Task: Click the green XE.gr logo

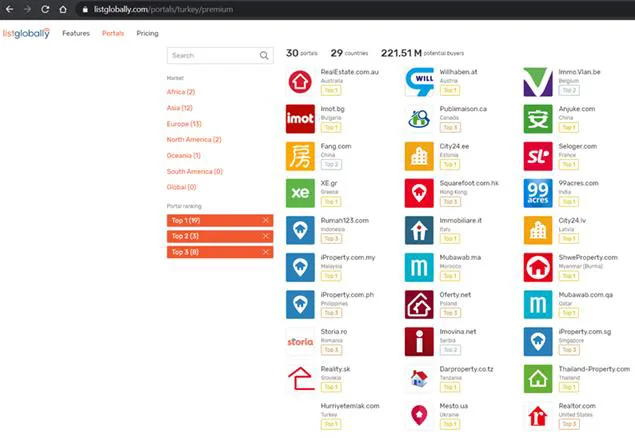Action: [300, 193]
